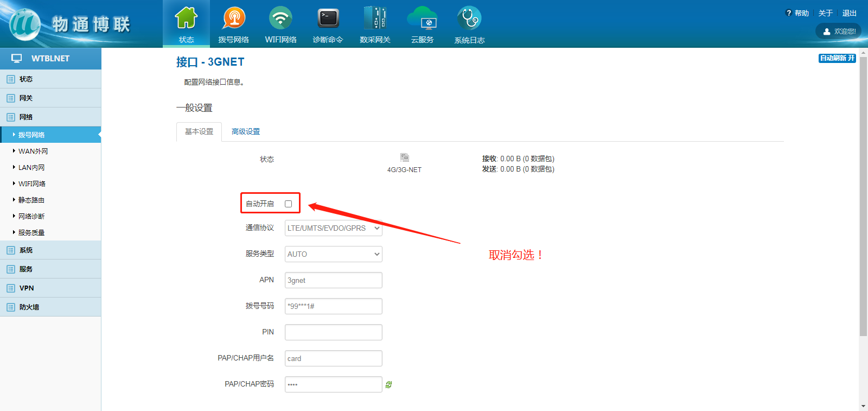Open the 数采网关 toolbar icon
The image size is (868, 411).
pyautogui.click(x=375, y=18)
